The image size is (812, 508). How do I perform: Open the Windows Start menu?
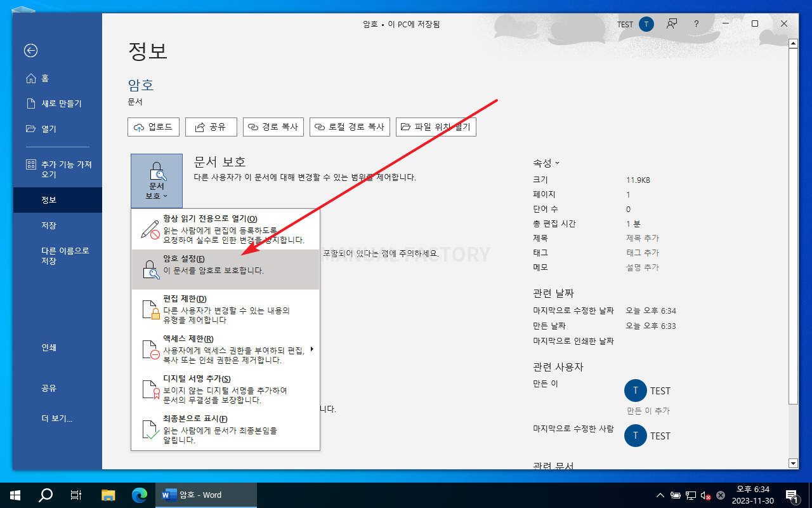point(15,495)
